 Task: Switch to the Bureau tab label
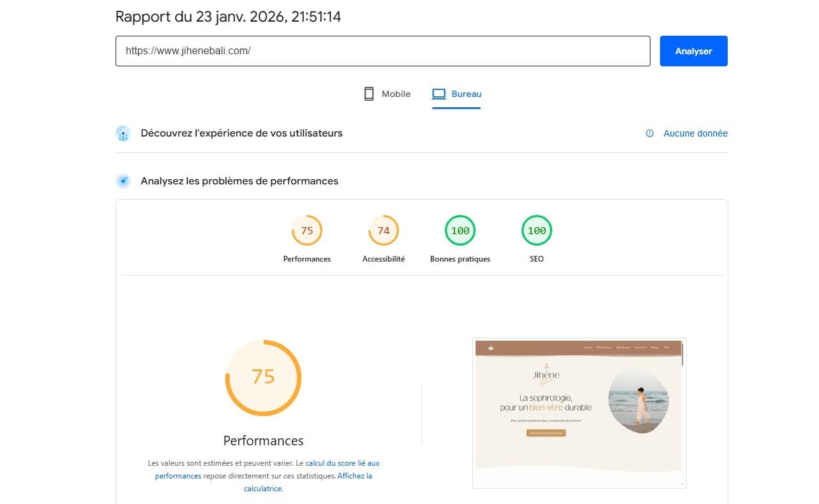[466, 94]
